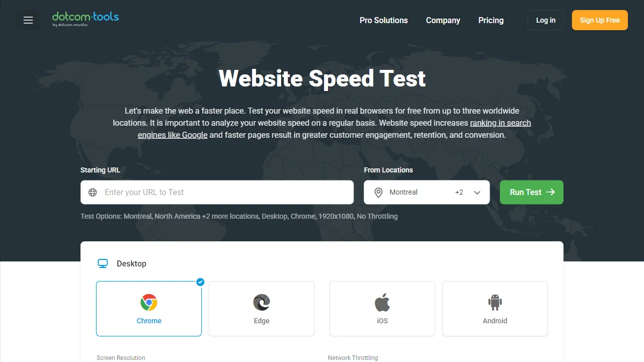
Task: Select iOS device option
Action: (382, 309)
